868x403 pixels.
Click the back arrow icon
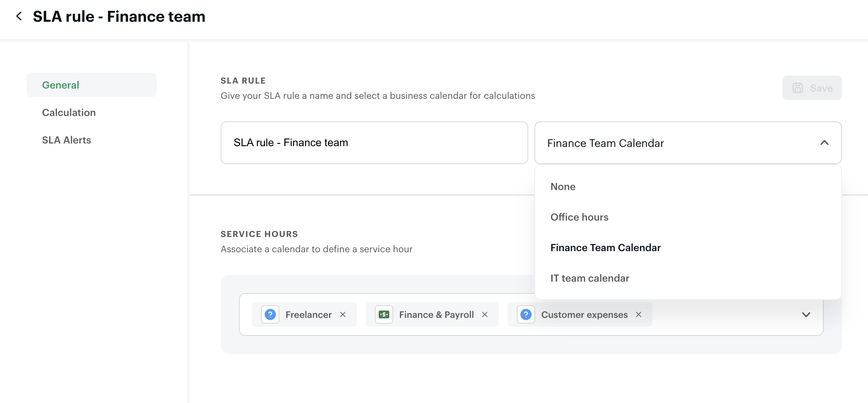(x=19, y=16)
